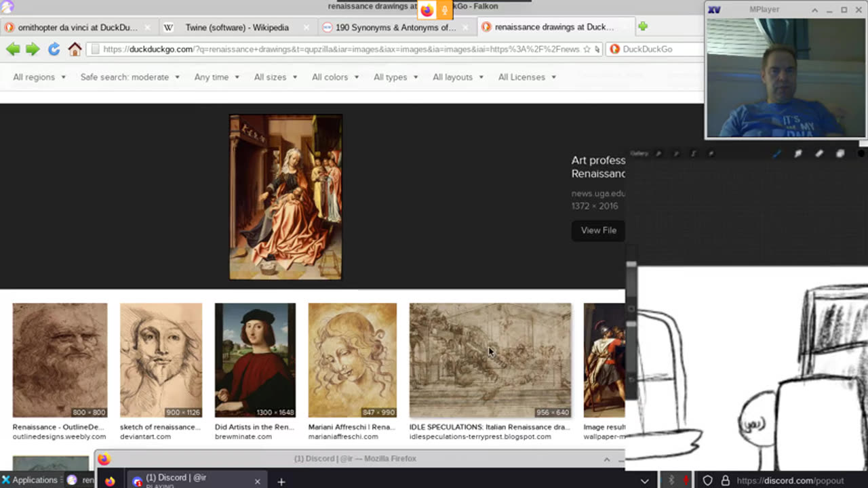Add a new Falkon tab
The height and width of the screenshot is (488, 868).
[642, 26]
